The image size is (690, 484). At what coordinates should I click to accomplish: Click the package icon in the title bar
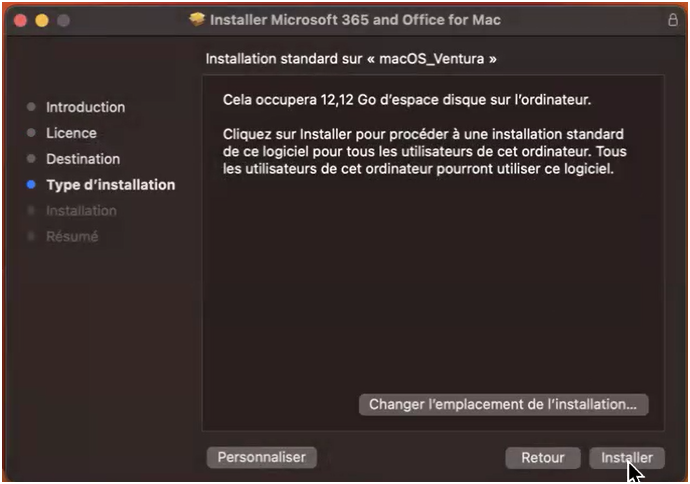197,20
